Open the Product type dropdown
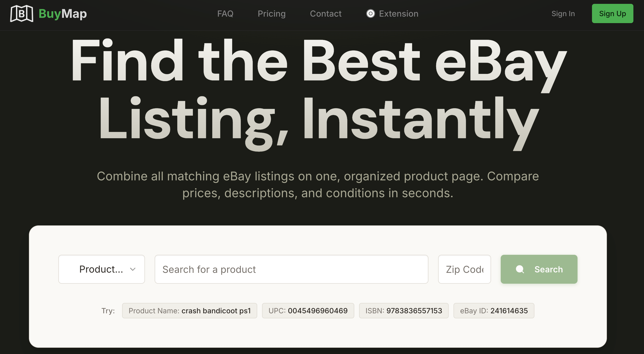This screenshot has height=354, width=644. [101, 269]
